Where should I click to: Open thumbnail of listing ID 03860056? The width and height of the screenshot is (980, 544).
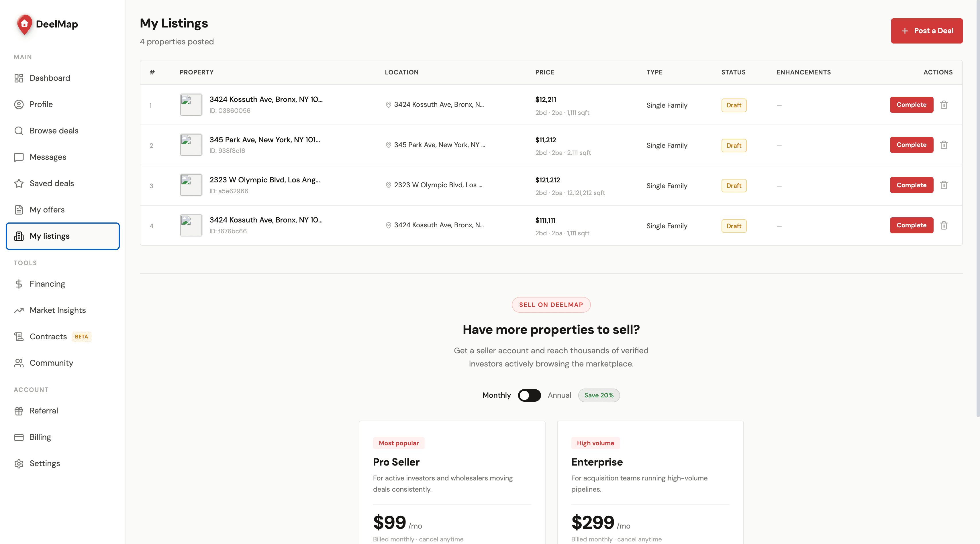click(x=191, y=105)
